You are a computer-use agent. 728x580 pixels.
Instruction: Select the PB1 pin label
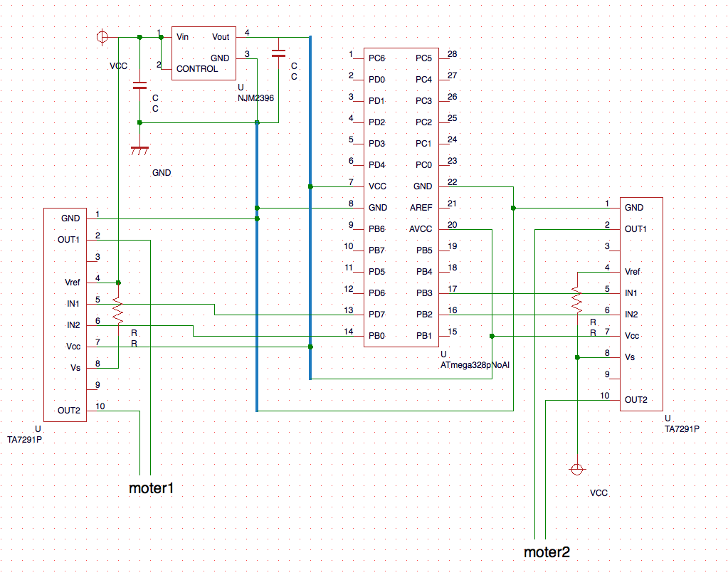click(x=424, y=336)
